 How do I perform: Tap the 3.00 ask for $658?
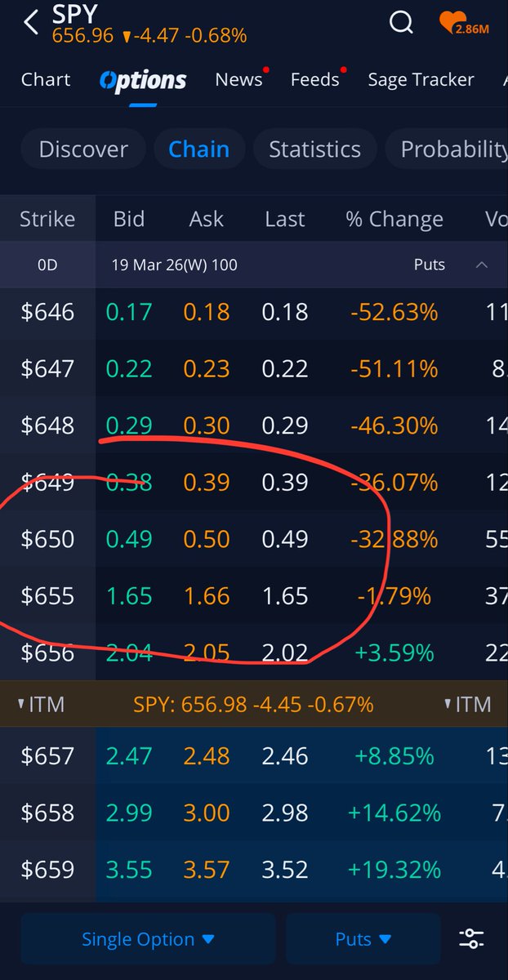[206, 813]
